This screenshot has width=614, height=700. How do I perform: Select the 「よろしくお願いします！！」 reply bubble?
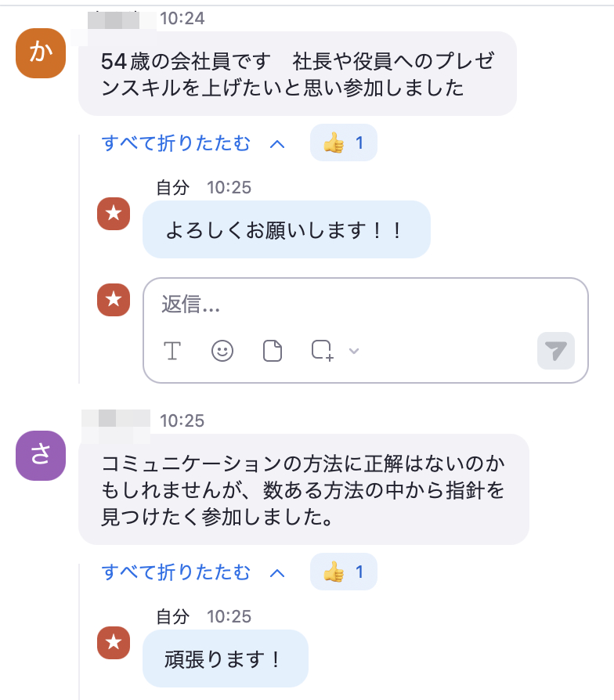tap(286, 230)
